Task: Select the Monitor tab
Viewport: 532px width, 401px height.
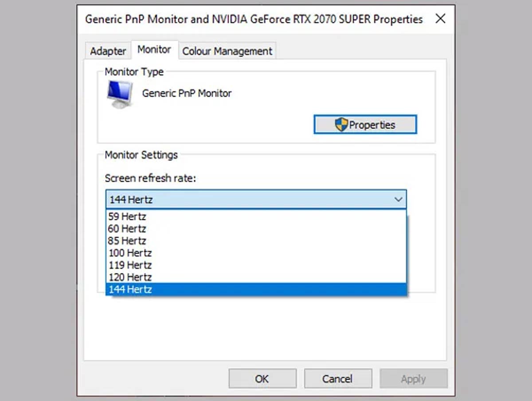Action: tap(154, 50)
